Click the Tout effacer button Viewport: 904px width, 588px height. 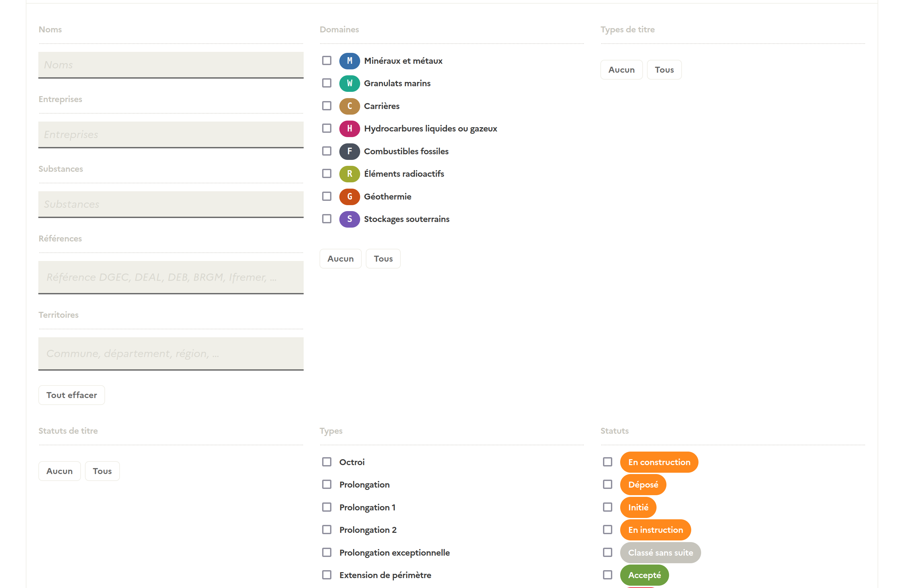point(71,395)
